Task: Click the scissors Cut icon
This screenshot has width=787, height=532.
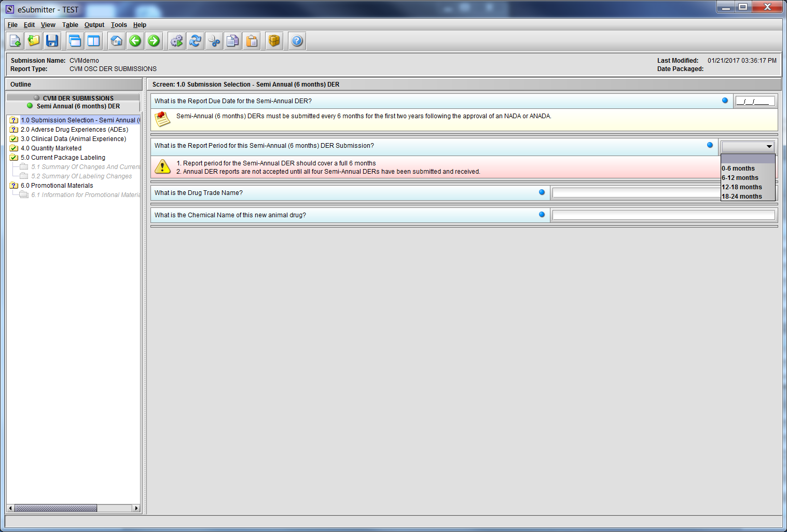Action: pyautogui.click(x=214, y=41)
